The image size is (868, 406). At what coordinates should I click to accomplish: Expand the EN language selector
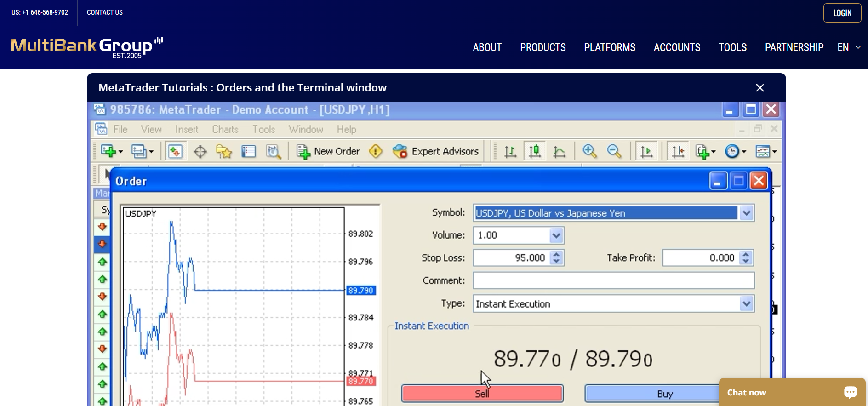coord(849,47)
